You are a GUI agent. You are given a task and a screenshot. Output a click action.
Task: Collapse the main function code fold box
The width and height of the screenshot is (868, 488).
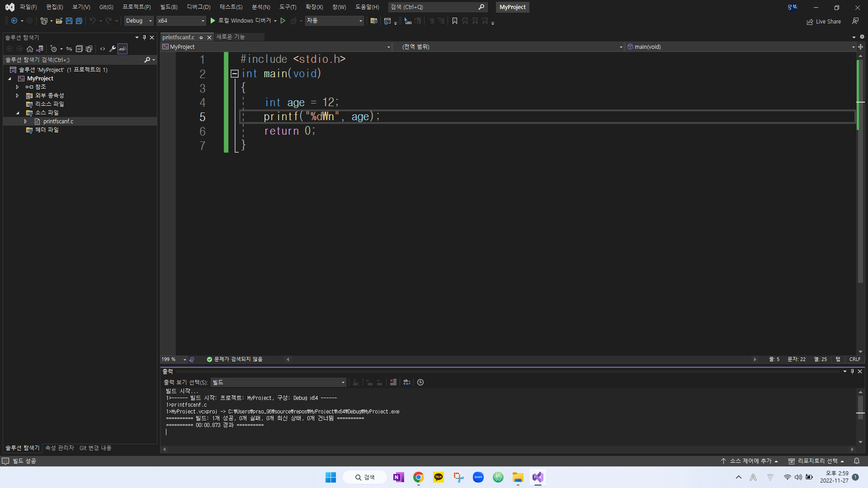pyautogui.click(x=235, y=74)
